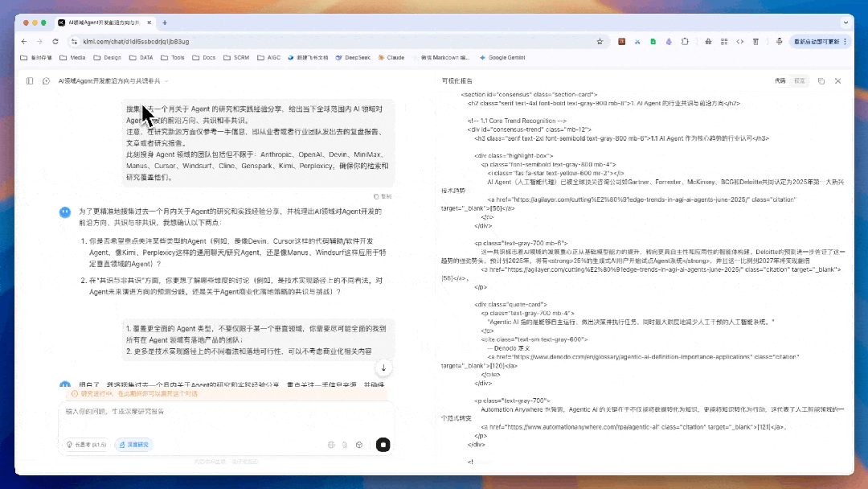Screen dimensions: 868x489
Task: Close the 可视化报告 panel
Action: [838, 81]
